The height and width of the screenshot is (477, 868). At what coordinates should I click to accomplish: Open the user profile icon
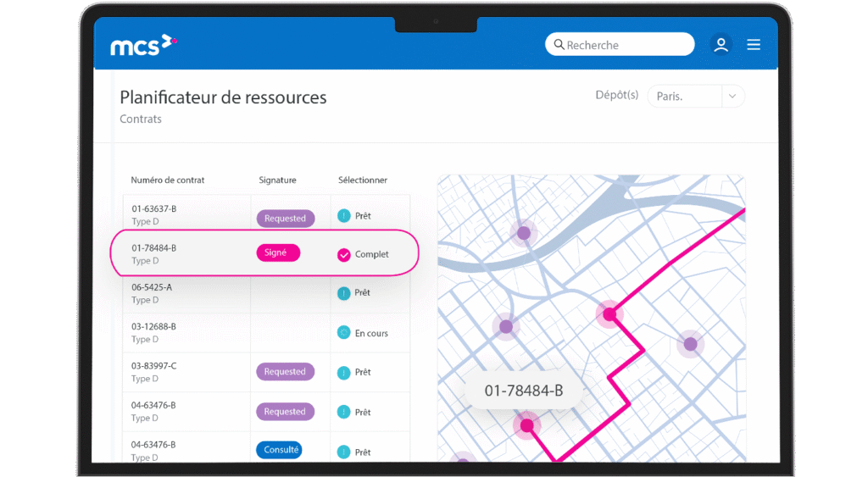pyautogui.click(x=721, y=44)
